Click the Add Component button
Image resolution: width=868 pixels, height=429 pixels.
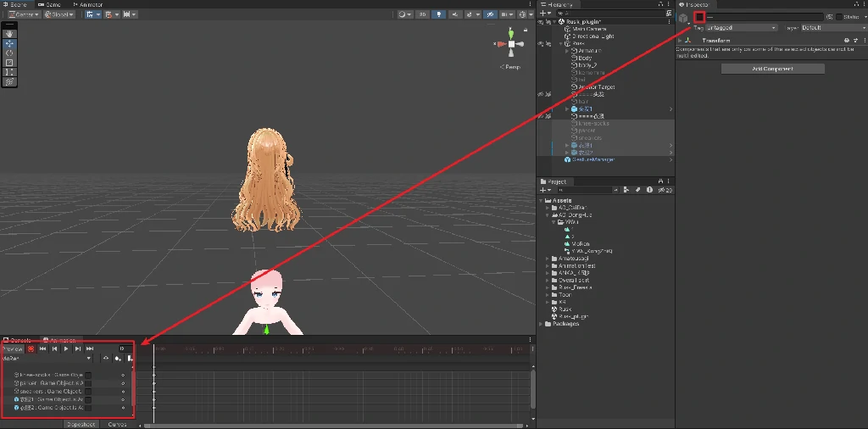click(772, 69)
